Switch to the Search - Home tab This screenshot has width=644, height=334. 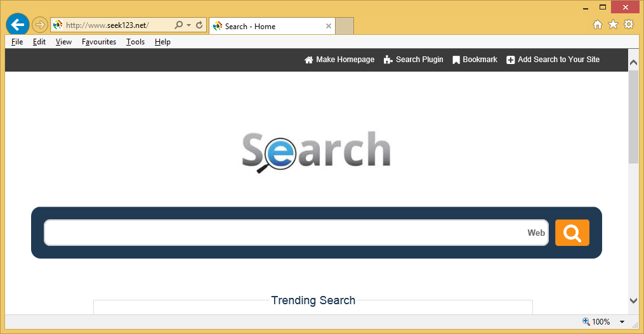pyautogui.click(x=272, y=26)
